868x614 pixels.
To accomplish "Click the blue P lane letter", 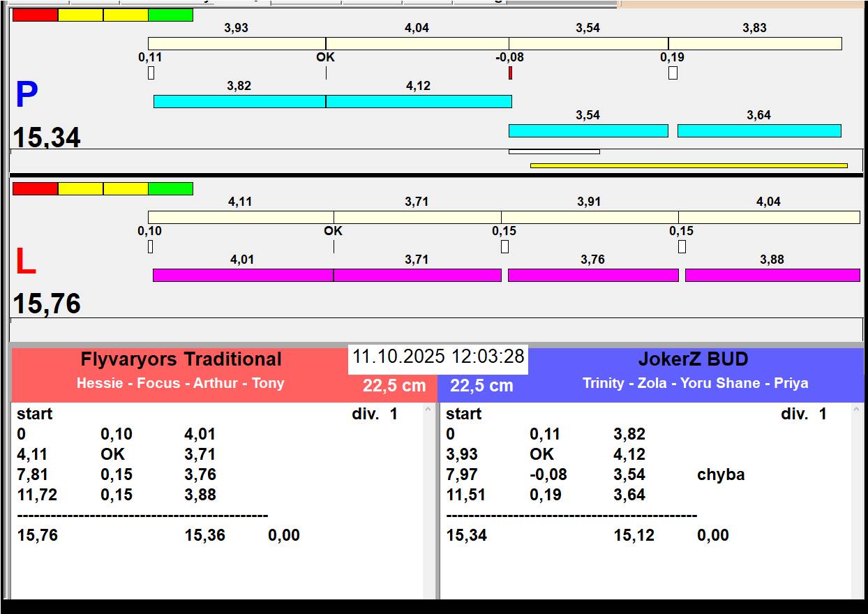I will [27, 96].
